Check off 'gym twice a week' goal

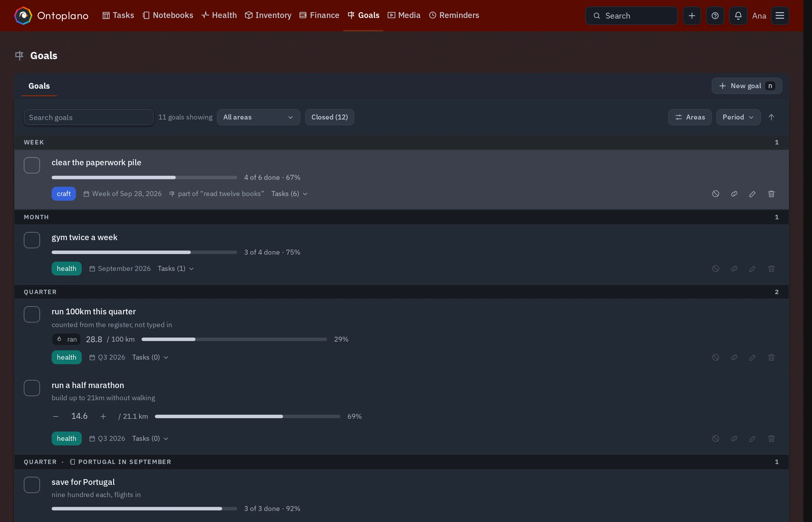click(32, 240)
